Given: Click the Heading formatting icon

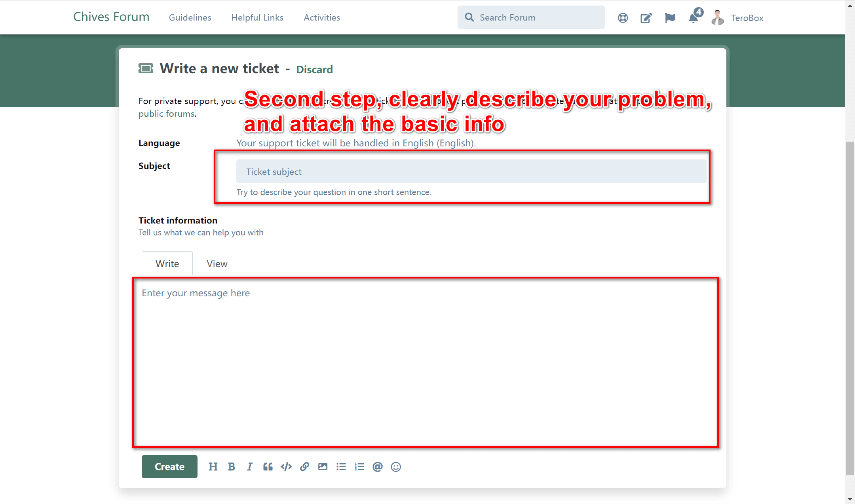Looking at the screenshot, I should [213, 467].
